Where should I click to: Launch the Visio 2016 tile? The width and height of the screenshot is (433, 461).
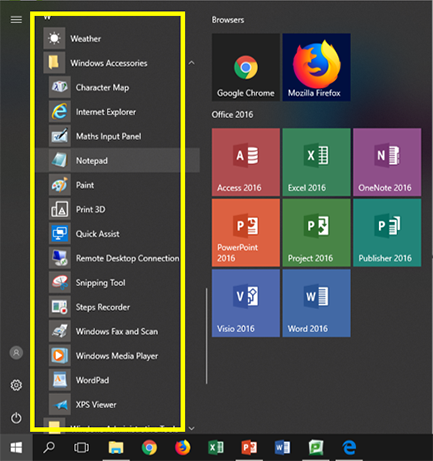(246, 303)
